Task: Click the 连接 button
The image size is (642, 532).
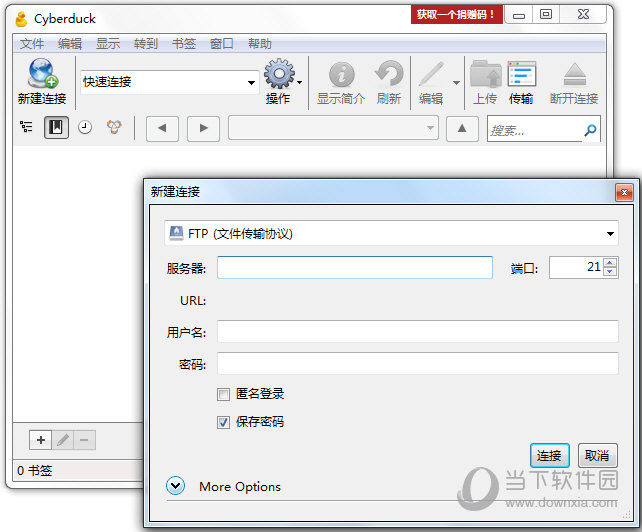Action: click(549, 455)
